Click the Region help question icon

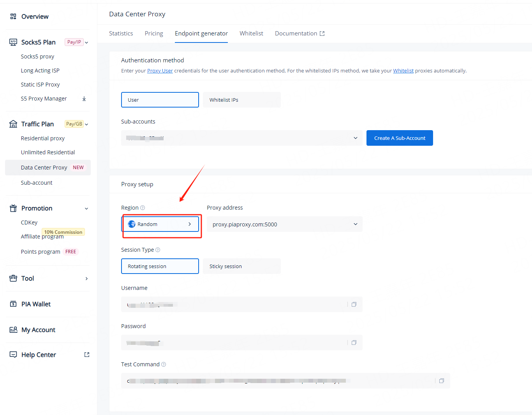pyautogui.click(x=143, y=208)
